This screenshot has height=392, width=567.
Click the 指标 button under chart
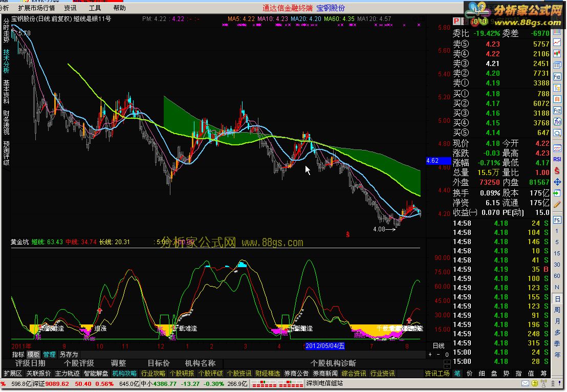point(18,355)
